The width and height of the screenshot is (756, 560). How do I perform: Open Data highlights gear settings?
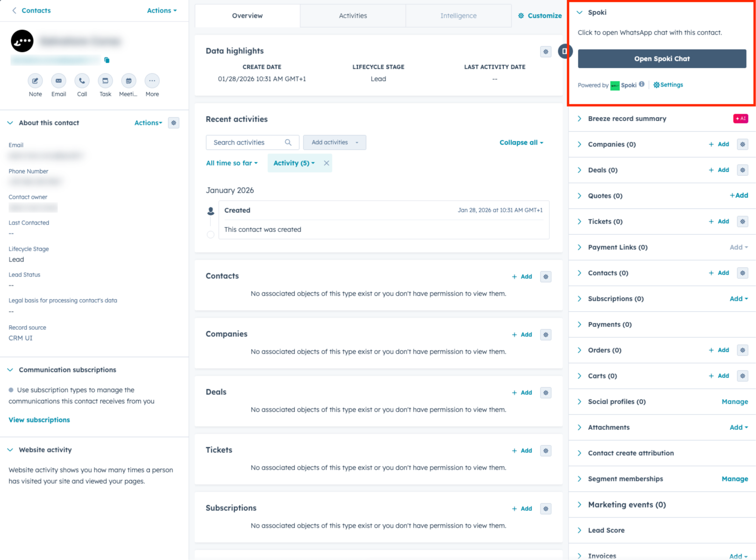(x=546, y=51)
